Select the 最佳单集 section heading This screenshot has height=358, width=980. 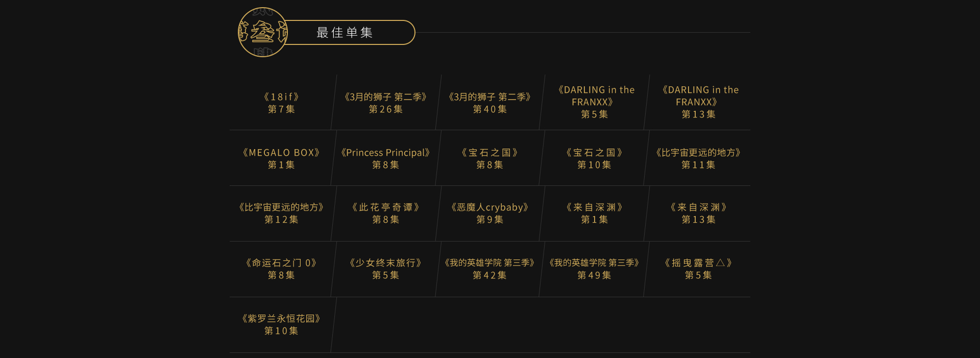click(x=345, y=33)
